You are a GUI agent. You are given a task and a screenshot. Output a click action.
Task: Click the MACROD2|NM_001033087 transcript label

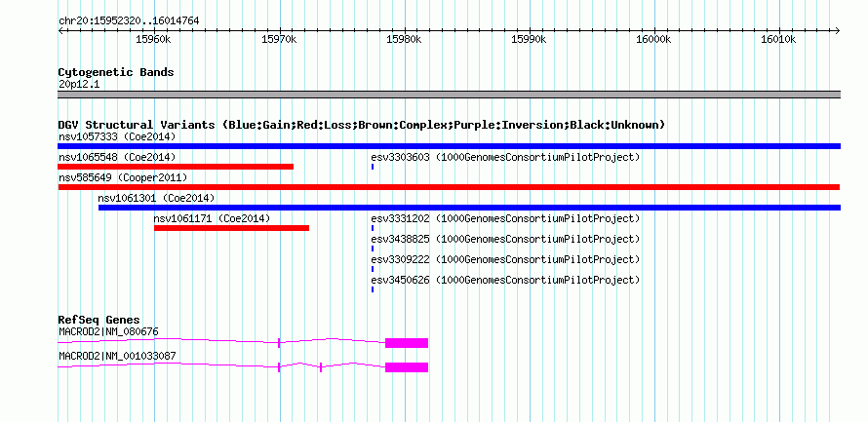click(x=117, y=356)
